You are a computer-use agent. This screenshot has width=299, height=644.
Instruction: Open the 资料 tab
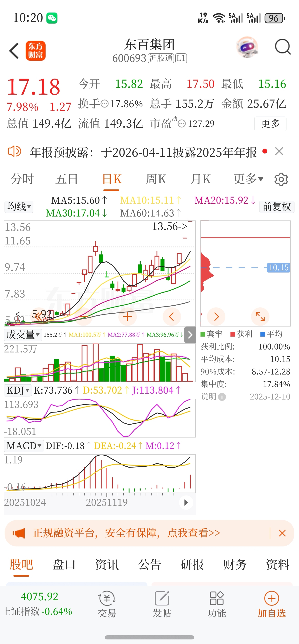pyautogui.click(x=278, y=565)
